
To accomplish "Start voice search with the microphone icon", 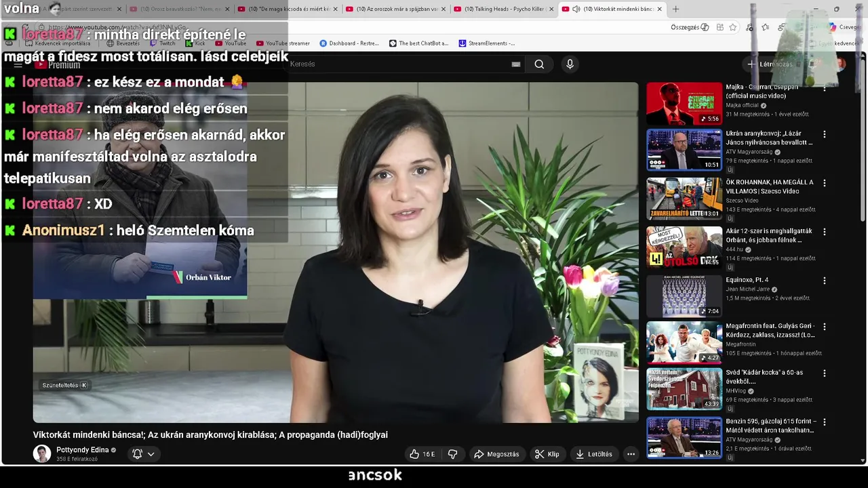I will click(x=570, y=64).
